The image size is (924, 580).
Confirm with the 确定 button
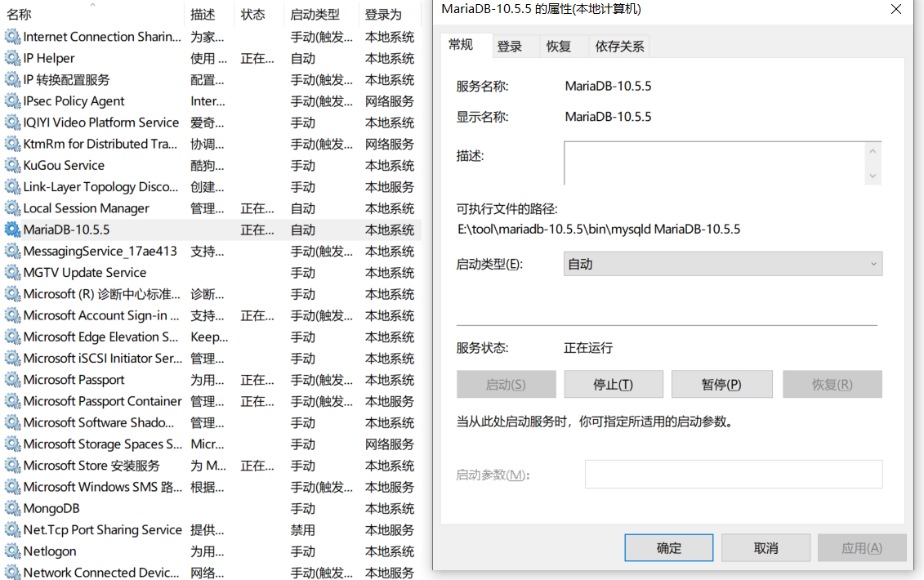point(669,548)
